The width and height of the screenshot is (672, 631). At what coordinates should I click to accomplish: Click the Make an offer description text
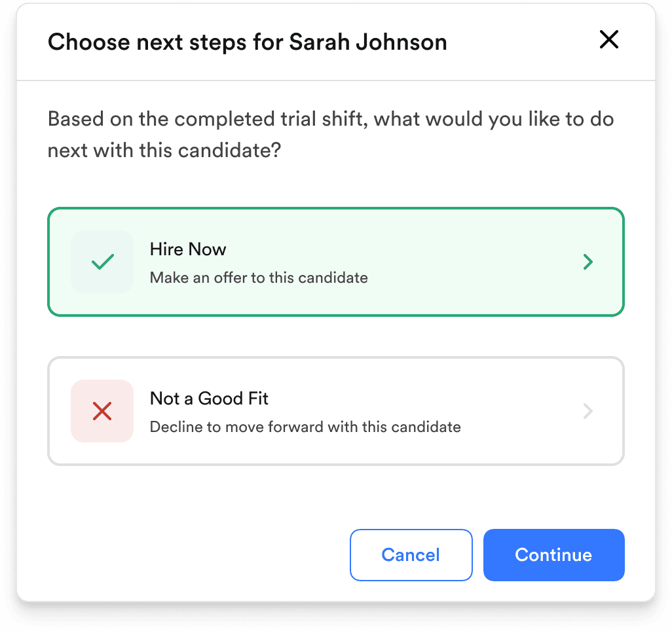pyautogui.click(x=259, y=278)
